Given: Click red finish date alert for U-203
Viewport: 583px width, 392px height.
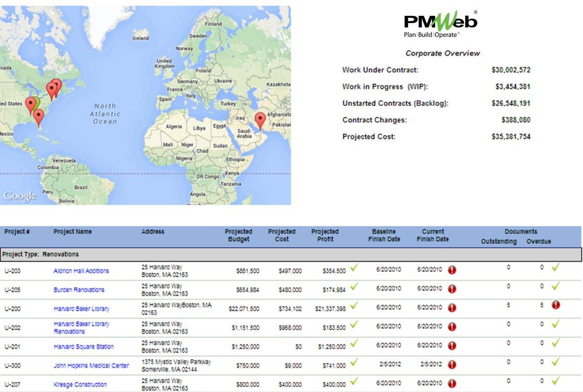Looking at the screenshot, I should (x=452, y=270).
